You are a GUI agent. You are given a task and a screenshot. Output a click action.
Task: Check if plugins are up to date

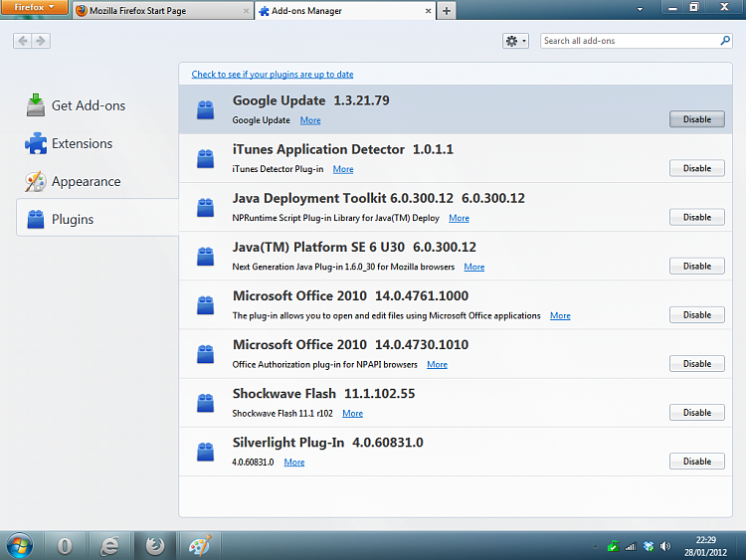(273, 75)
